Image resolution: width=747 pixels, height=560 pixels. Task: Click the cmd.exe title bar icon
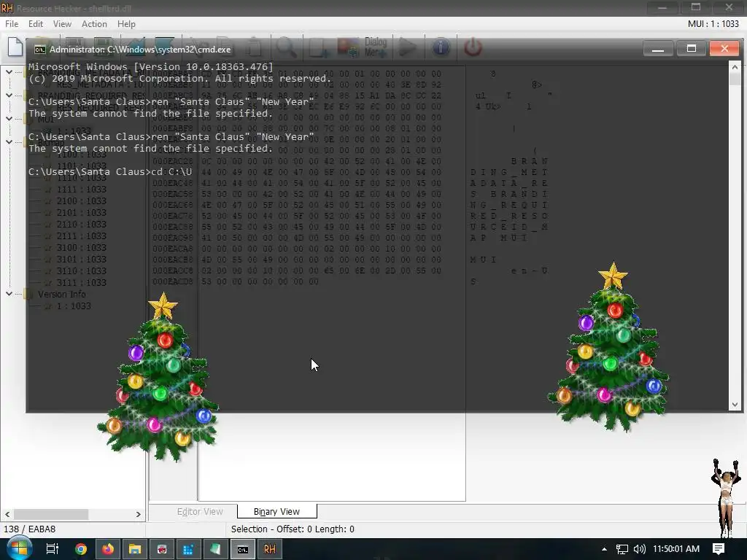tap(40, 50)
